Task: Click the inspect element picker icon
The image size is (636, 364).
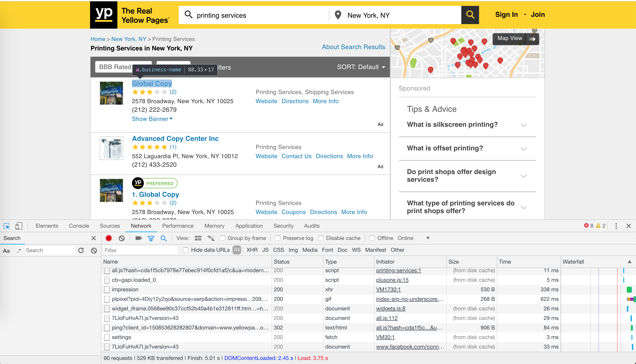Action: click(7, 226)
